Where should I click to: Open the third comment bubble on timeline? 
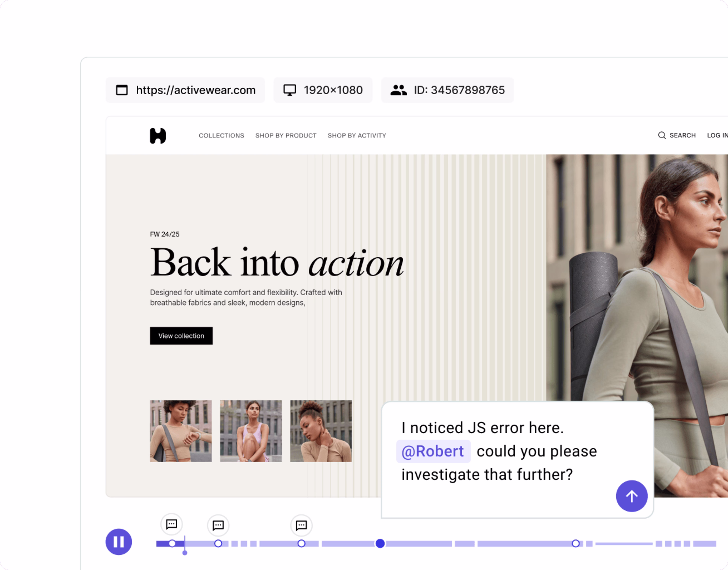301,526
